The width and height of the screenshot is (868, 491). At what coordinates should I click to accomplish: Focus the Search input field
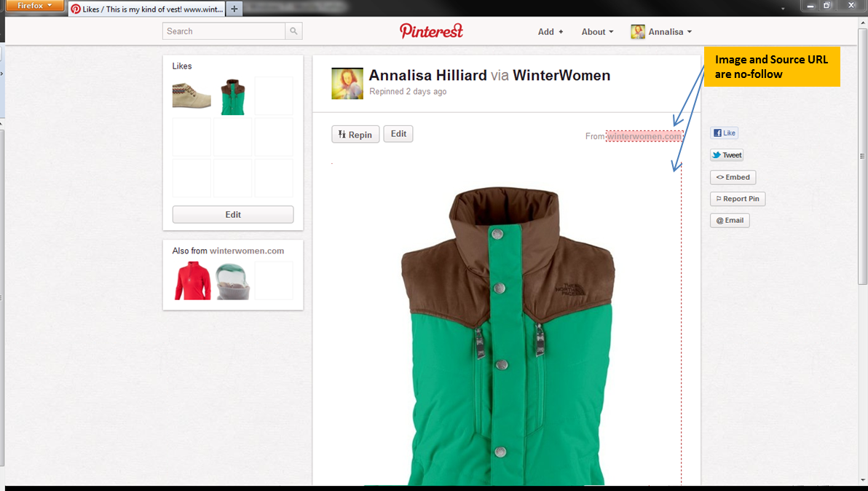(x=224, y=31)
